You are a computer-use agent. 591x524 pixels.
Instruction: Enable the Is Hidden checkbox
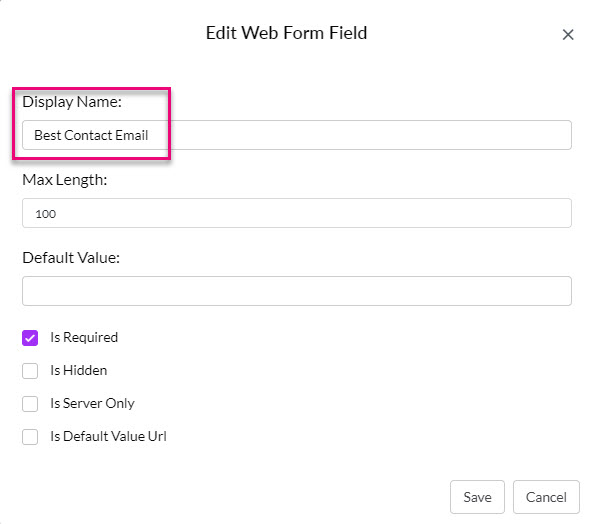[x=30, y=371]
